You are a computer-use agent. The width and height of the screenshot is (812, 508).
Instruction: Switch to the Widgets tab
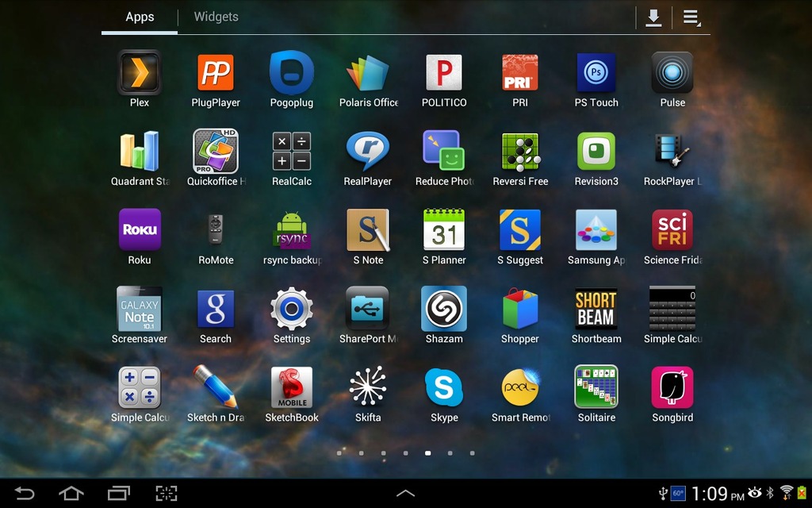tap(216, 17)
